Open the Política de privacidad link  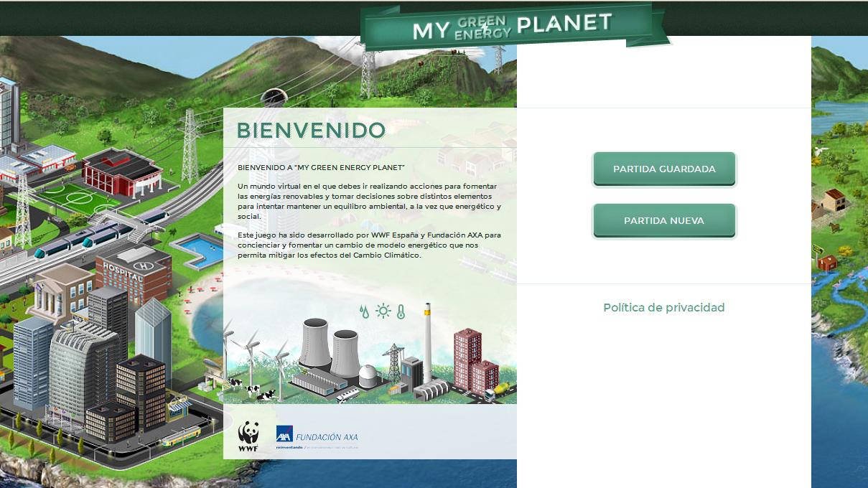[664, 307]
